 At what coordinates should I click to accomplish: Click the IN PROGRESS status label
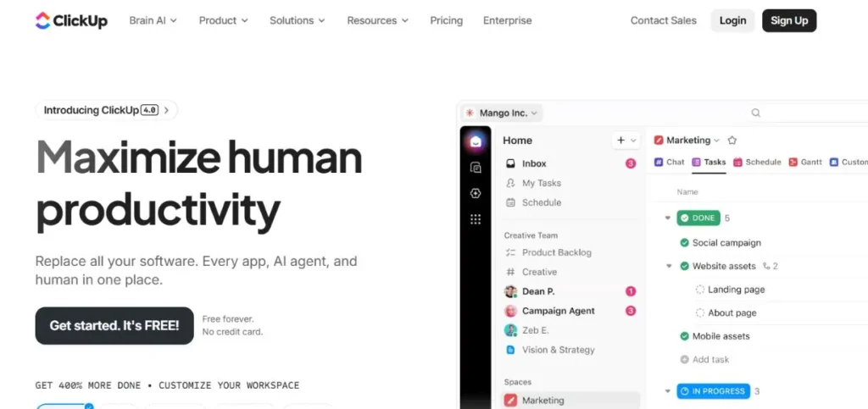713,391
